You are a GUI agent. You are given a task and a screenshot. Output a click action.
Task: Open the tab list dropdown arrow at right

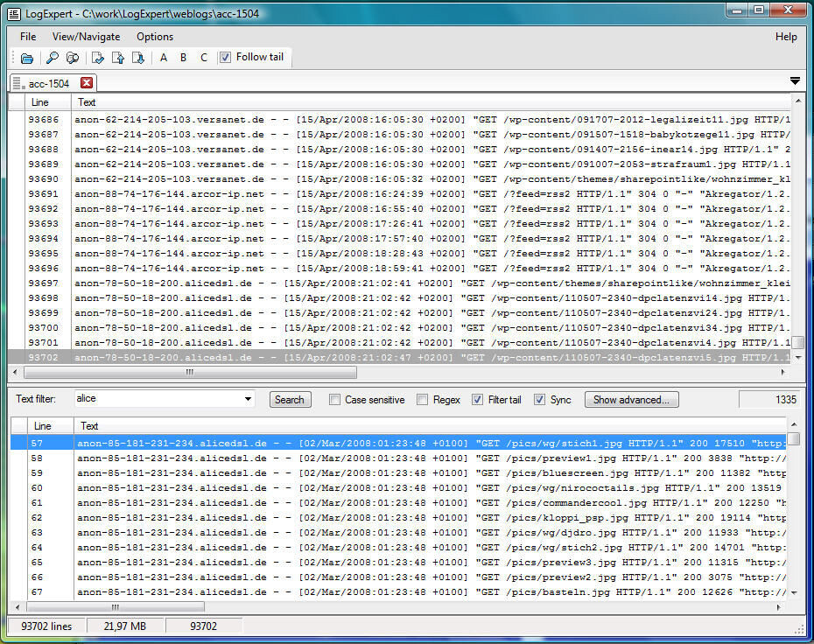click(x=795, y=81)
